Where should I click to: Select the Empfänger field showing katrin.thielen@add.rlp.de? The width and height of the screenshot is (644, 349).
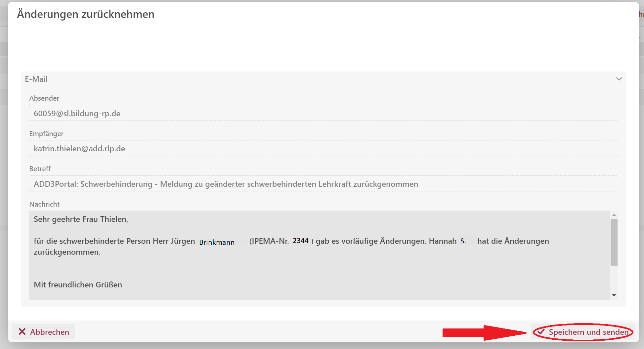click(323, 148)
